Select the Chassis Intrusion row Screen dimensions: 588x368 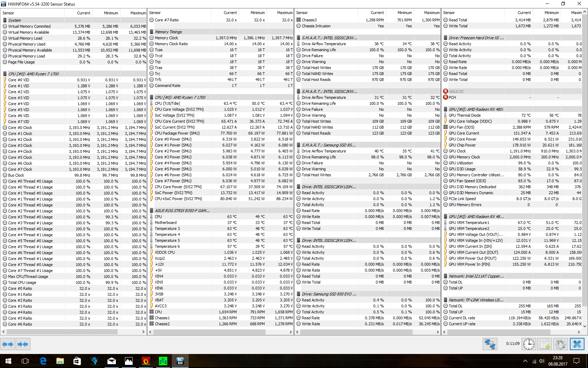click(367, 26)
